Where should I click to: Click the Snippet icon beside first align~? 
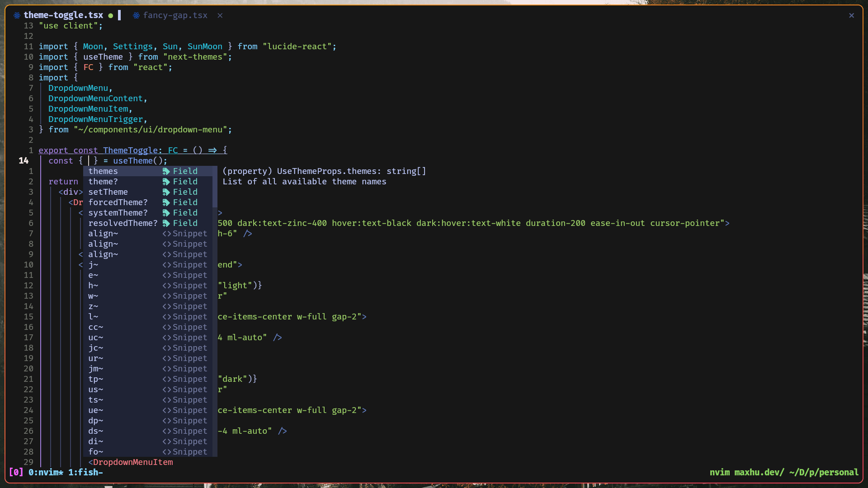click(x=166, y=234)
